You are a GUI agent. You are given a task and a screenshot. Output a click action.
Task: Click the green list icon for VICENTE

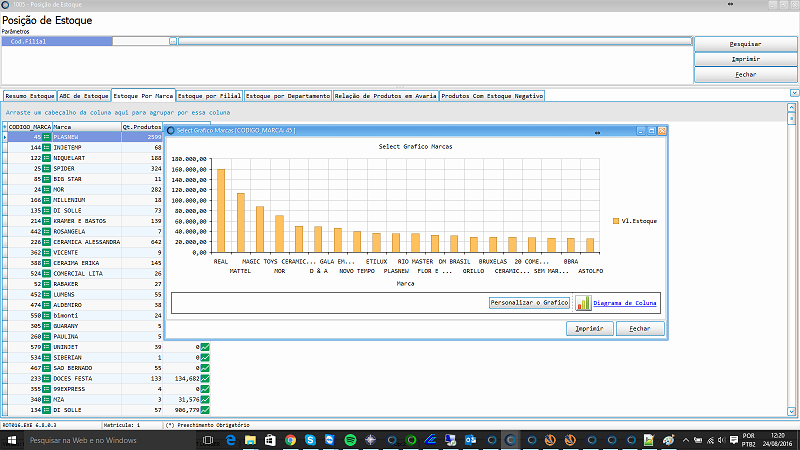tap(46, 253)
